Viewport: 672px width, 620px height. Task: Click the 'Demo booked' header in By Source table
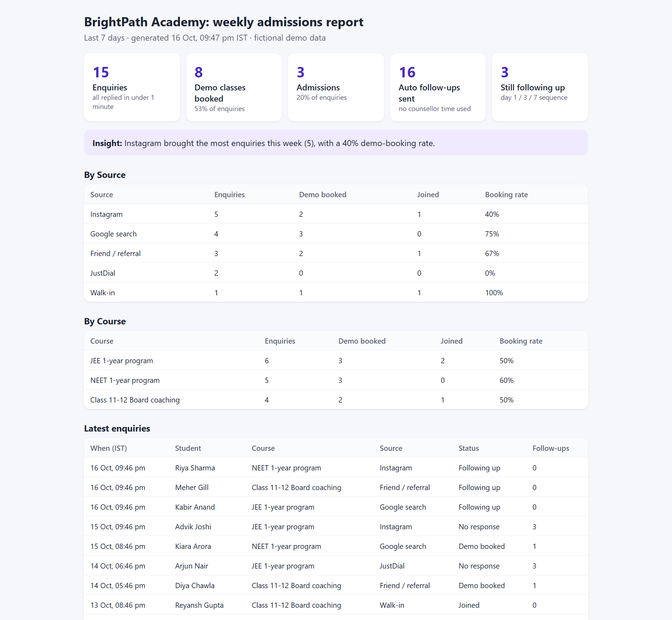[x=323, y=194]
